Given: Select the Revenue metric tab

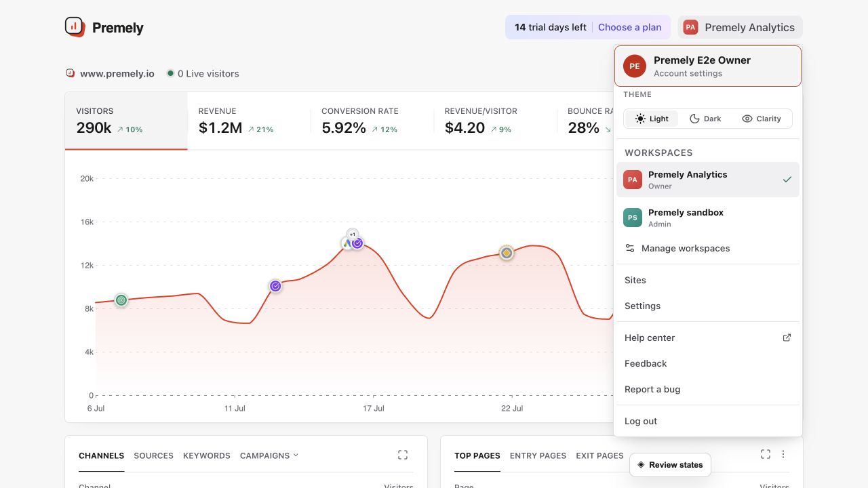Looking at the screenshot, I should [249, 121].
